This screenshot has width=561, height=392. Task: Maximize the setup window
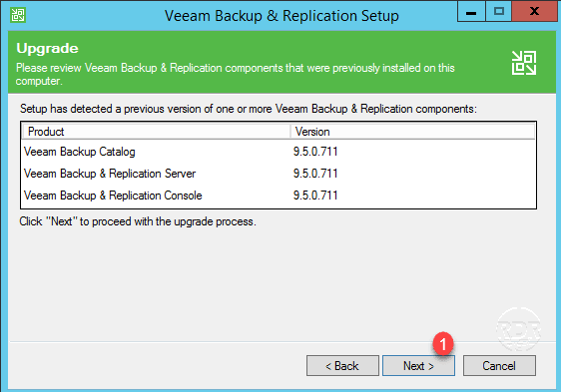(499, 12)
